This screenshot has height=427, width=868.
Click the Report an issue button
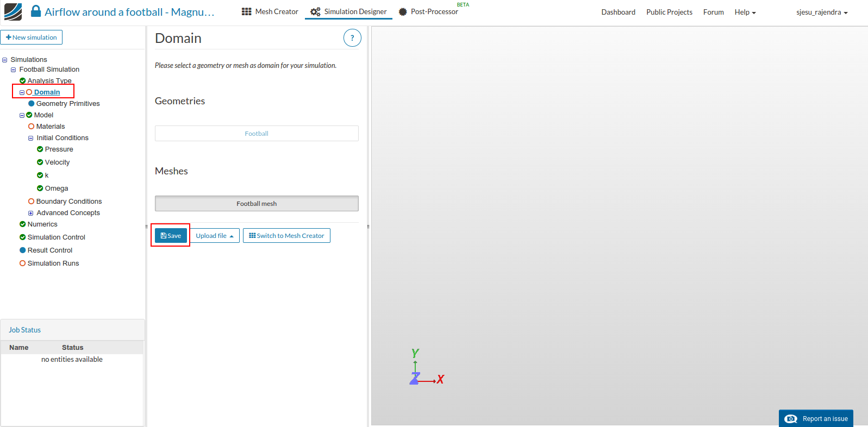pos(816,418)
